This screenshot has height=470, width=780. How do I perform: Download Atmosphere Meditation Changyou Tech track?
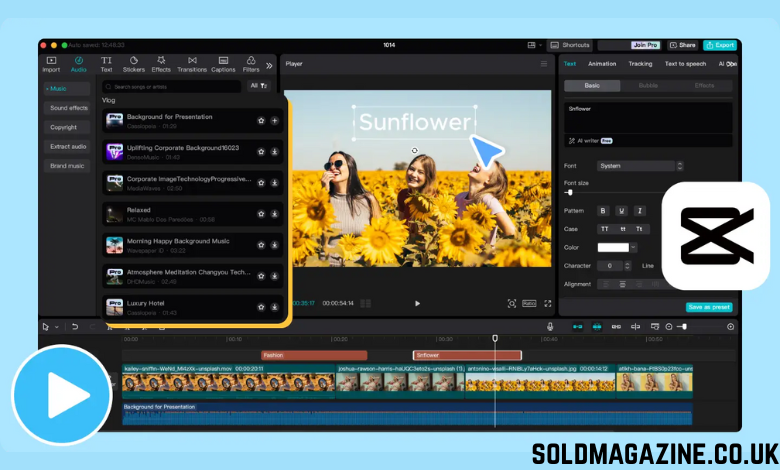[x=274, y=276]
